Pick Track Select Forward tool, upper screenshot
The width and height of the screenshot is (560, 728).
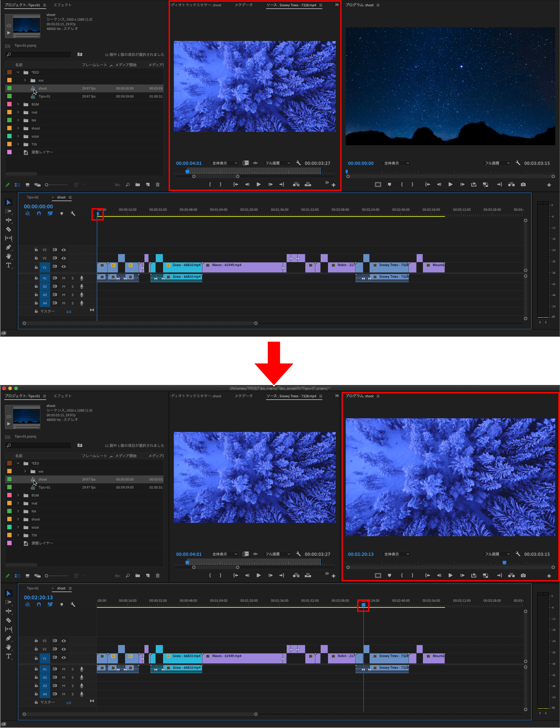[x=9, y=211]
